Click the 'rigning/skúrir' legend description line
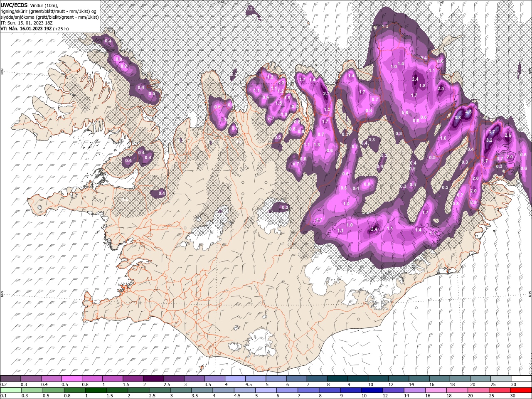 click(49, 11)
